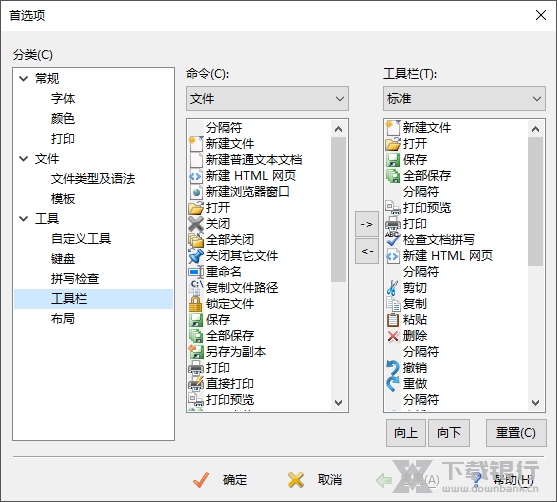Screen dimensions: 557x502
Task: Select 自定义工具 in the category tree
Action: [81, 238]
